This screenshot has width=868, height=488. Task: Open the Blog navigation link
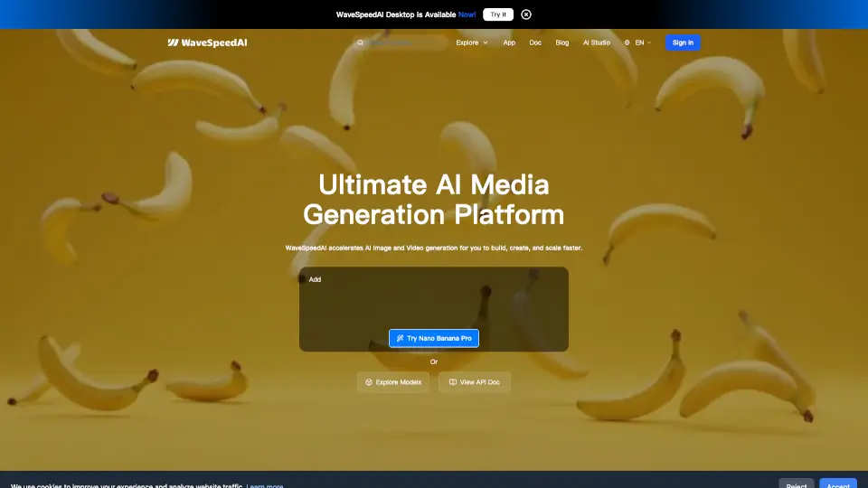(562, 42)
